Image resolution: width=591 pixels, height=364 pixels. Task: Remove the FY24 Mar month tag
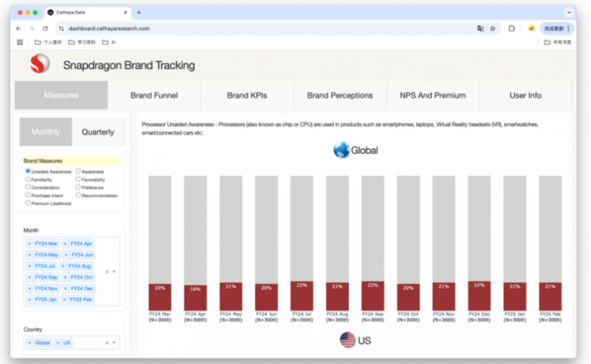click(x=29, y=244)
